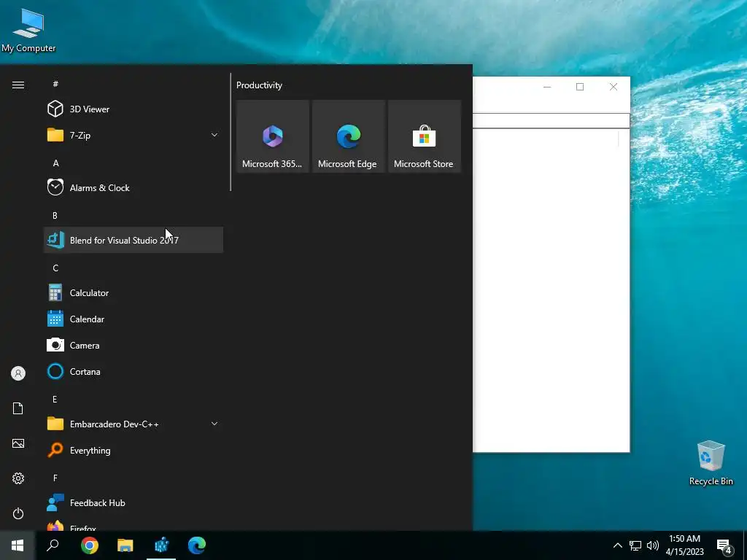Open Blend for Visual Studio 2017
Screen dimensions: 747x560
tap(133, 240)
